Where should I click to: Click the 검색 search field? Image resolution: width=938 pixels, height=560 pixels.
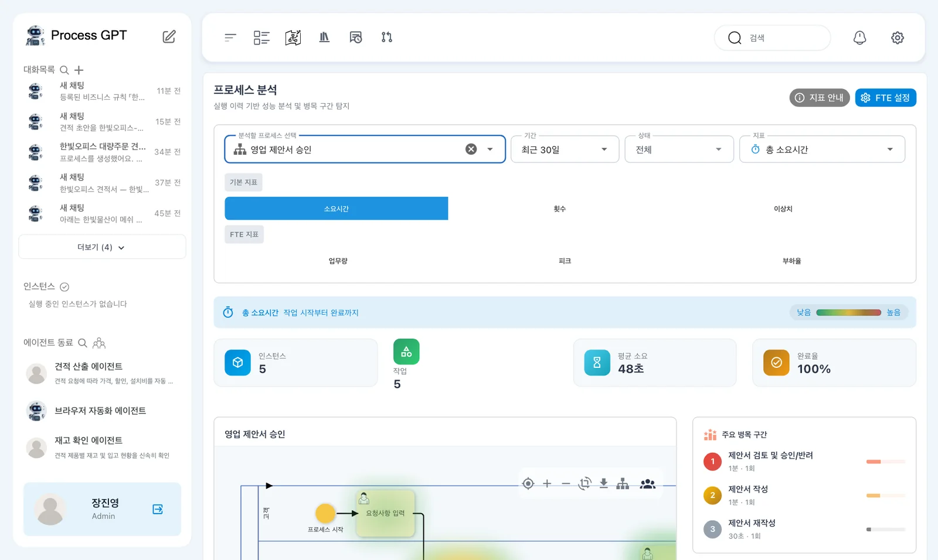tap(773, 37)
